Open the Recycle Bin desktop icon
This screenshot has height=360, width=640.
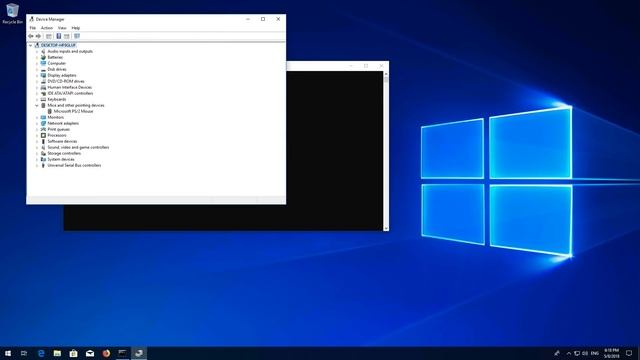12,13
